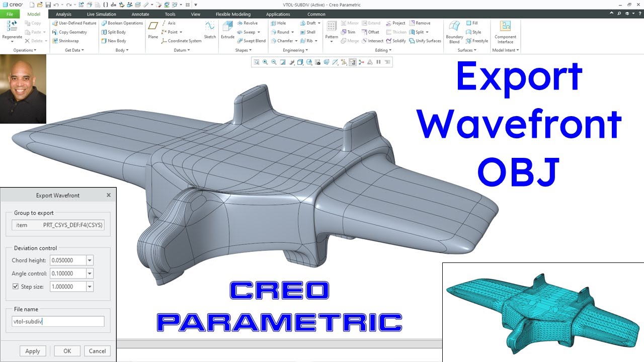Switch to the Analysis tab
Image resolution: width=644 pixels, height=362 pixels.
(x=63, y=14)
